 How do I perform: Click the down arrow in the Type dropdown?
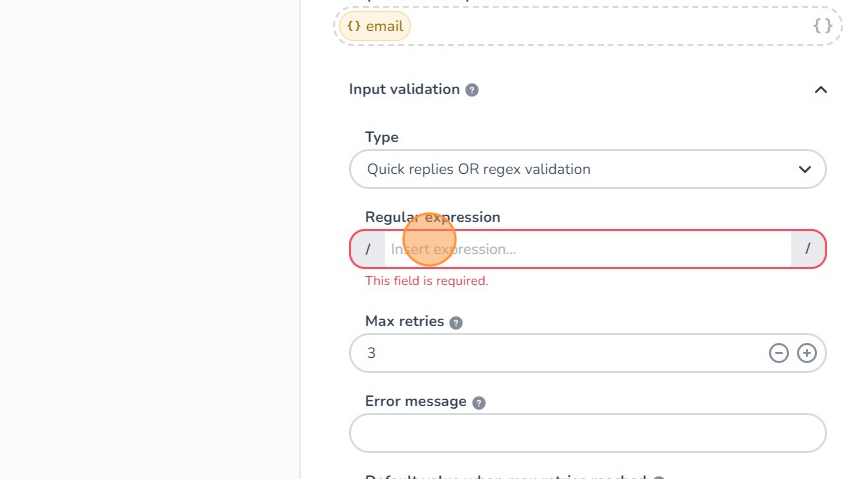805,169
